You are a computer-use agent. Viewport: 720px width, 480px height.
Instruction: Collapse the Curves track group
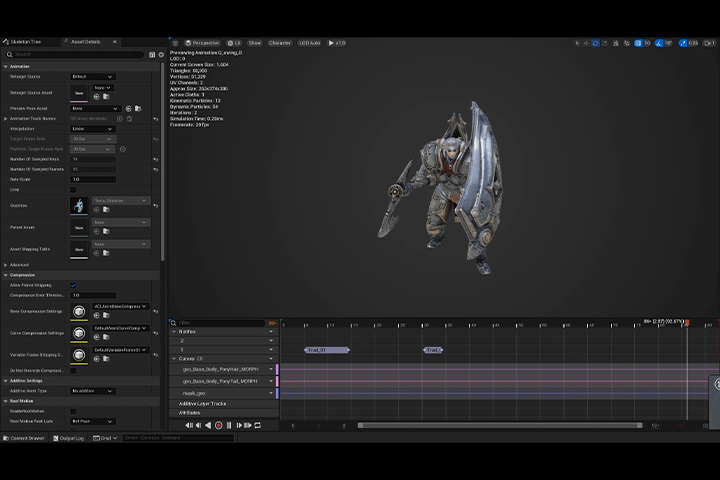point(174,359)
